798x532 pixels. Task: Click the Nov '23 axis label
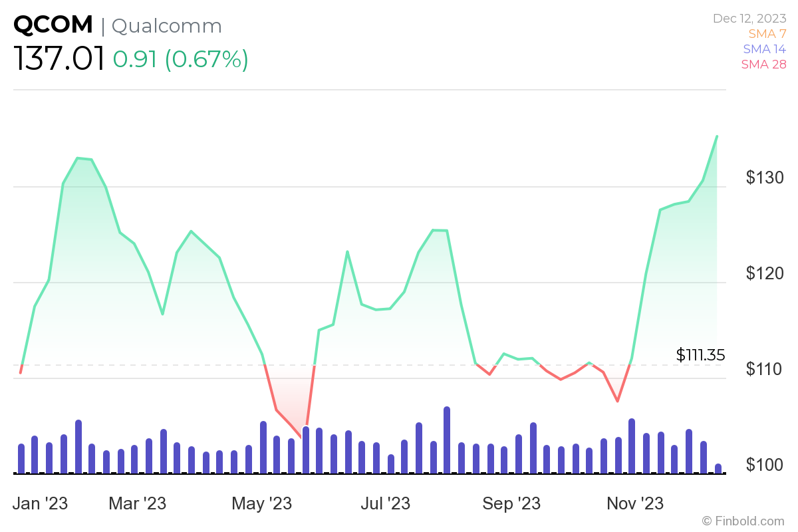(635, 503)
